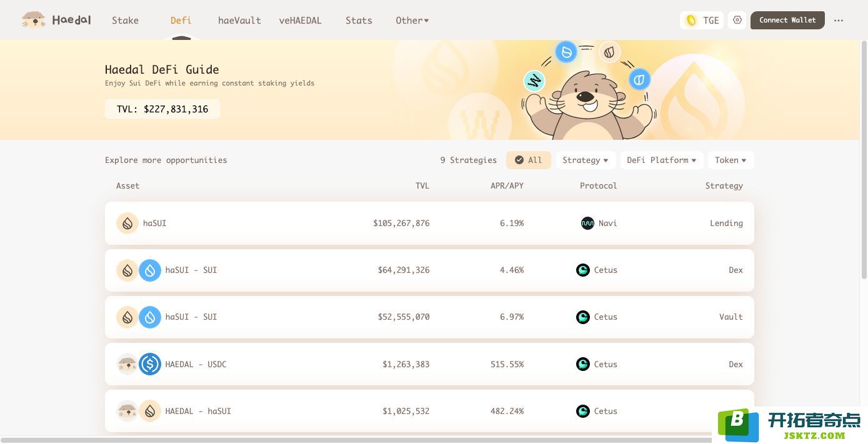Click the Haedal brand name link
The height and width of the screenshot is (444, 868).
71,20
